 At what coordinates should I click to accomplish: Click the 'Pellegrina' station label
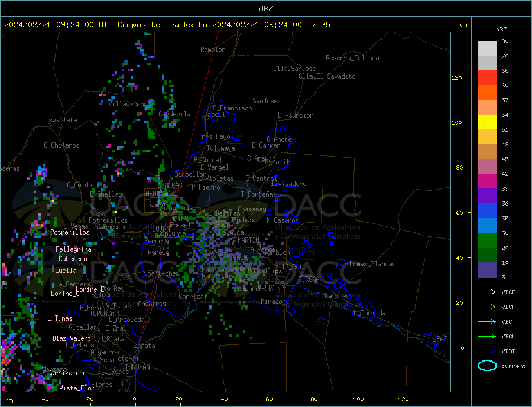[74, 249]
